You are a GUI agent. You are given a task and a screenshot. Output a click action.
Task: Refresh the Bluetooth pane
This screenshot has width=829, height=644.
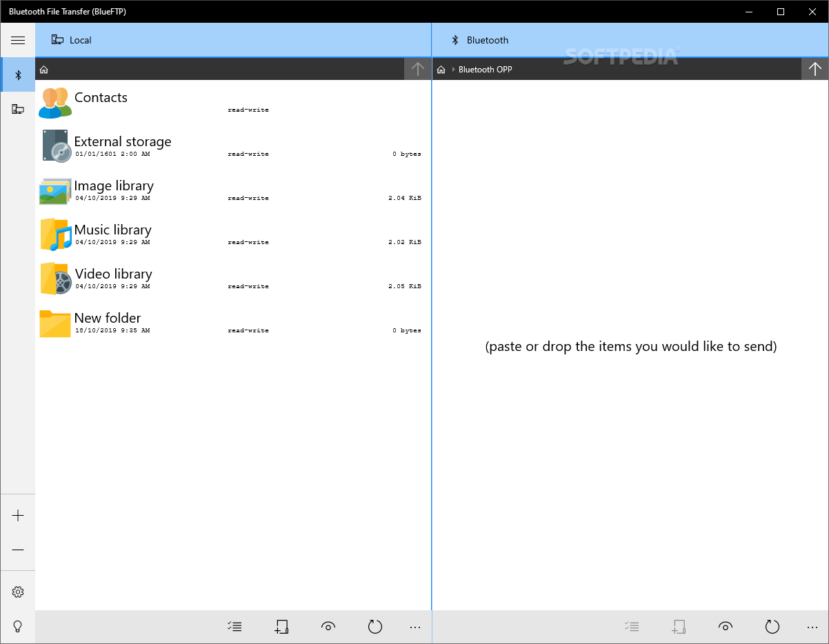point(772,627)
